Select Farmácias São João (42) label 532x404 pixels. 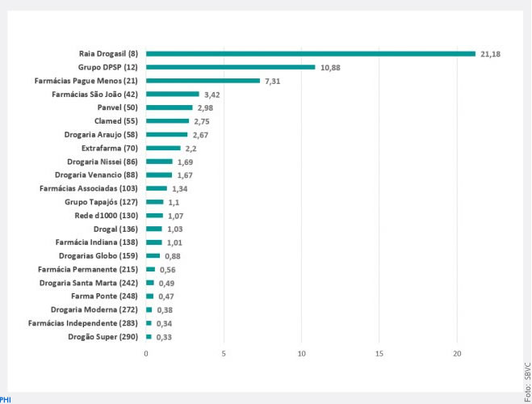coord(95,94)
